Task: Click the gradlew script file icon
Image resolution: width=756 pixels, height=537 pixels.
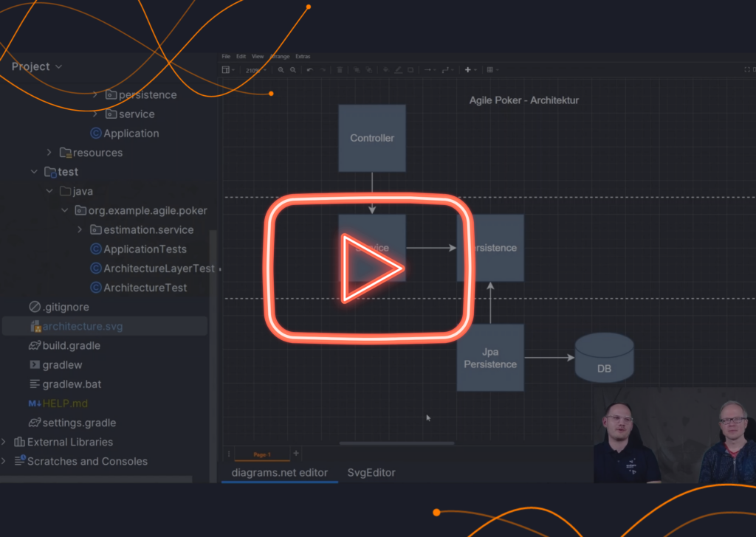Action: [x=35, y=364]
